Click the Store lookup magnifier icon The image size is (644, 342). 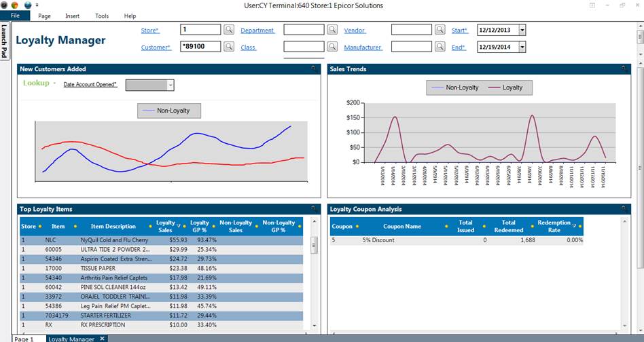(x=229, y=30)
